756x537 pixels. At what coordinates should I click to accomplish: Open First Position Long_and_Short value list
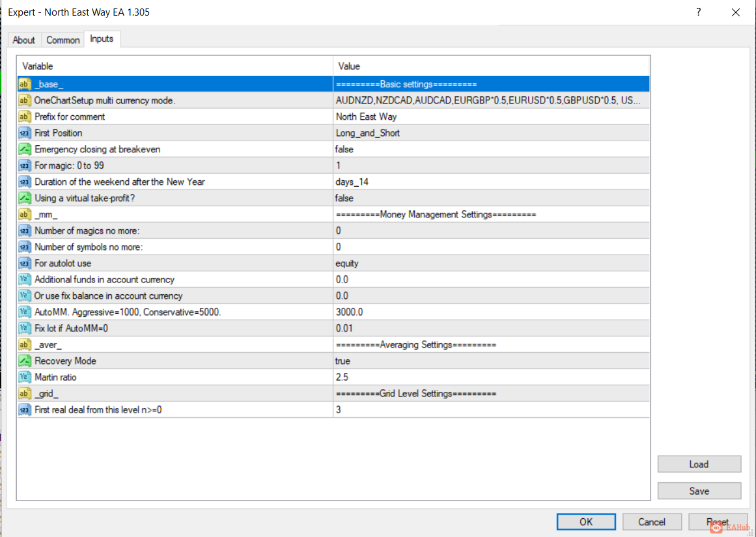pyautogui.click(x=492, y=133)
